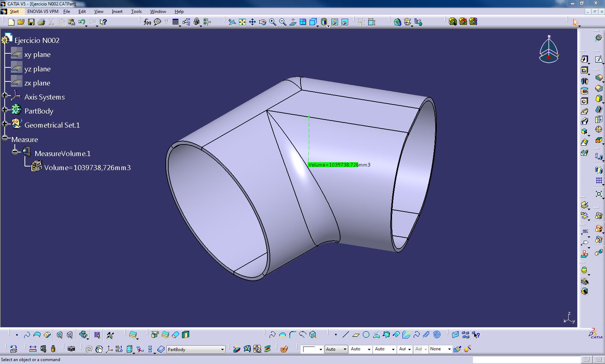
Task: Print the document with printer icon
Action: point(41,22)
